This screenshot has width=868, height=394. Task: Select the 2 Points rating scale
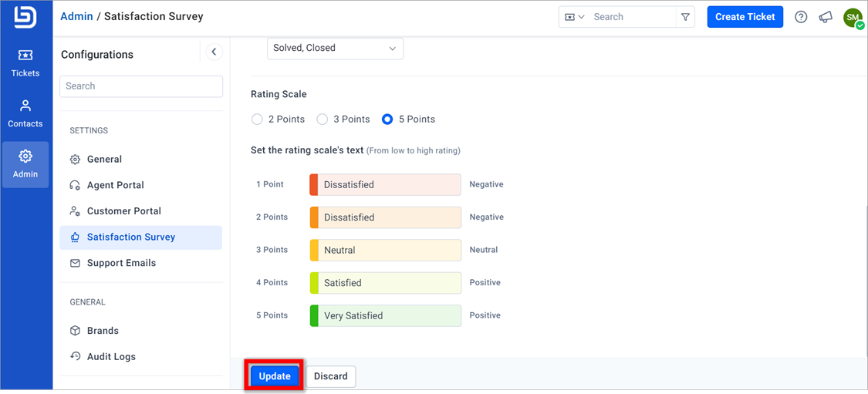tap(258, 120)
